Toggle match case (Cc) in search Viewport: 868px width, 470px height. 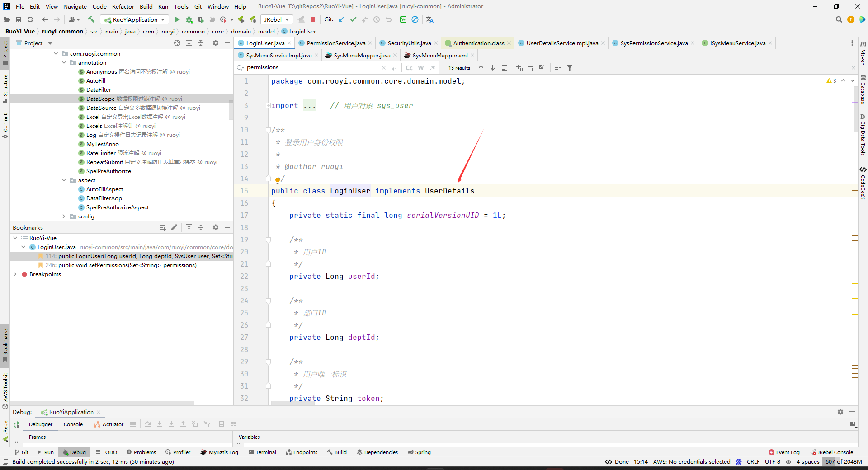[x=409, y=68]
